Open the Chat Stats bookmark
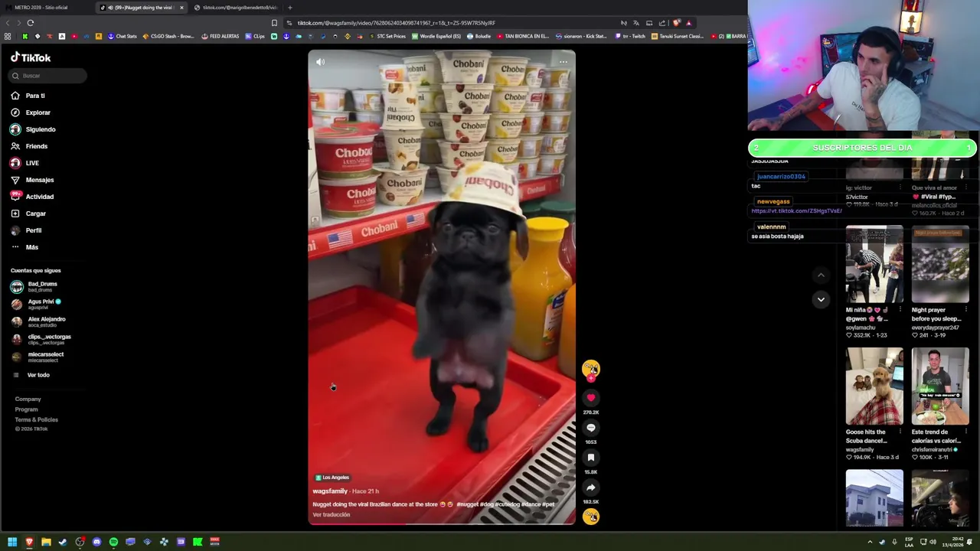 coord(122,36)
